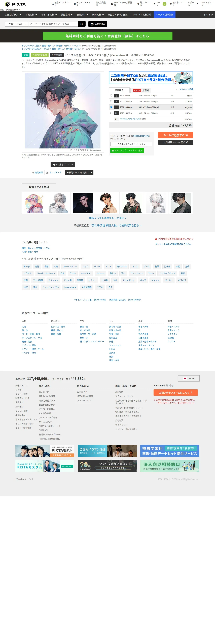Open 写真・イラスト search type dropdown

17,24
